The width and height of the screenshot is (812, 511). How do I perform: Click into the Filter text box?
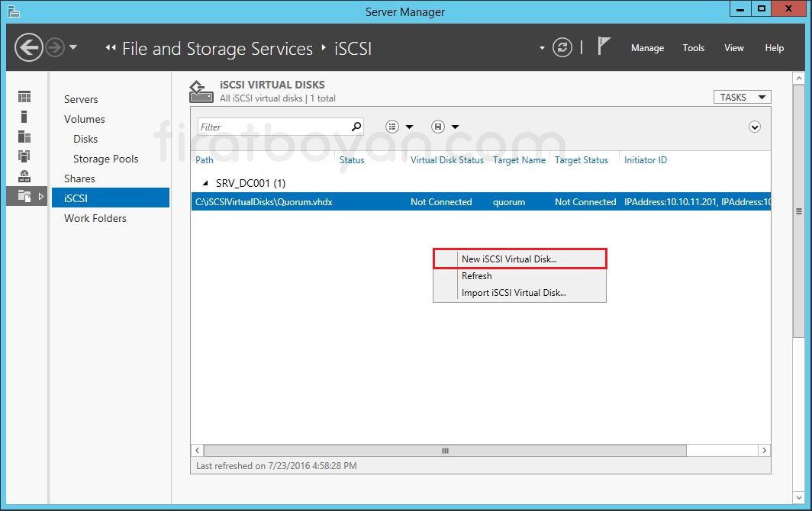coord(275,127)
